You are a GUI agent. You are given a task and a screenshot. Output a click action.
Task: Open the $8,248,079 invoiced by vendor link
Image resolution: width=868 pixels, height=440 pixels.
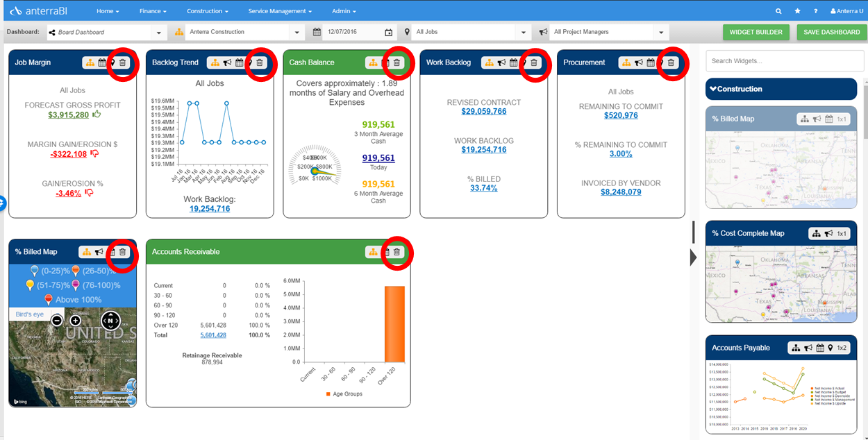[x=621, y=192]
